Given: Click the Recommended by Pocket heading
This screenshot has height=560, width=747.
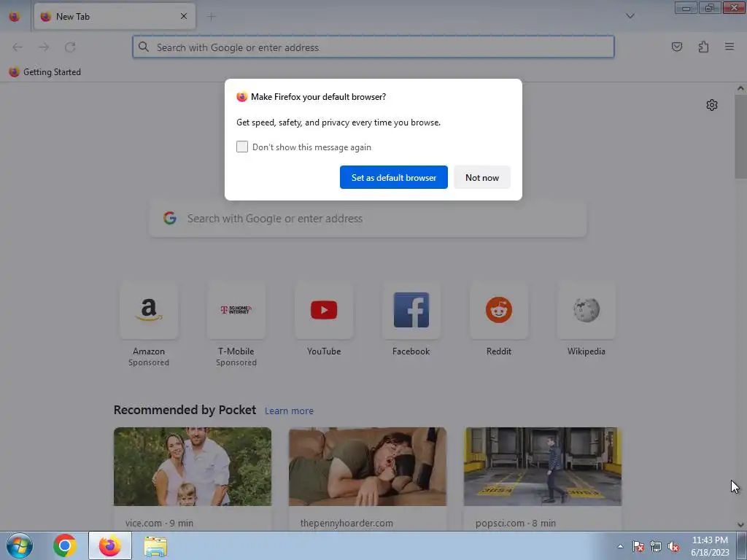Looking at the screenshot, I should 185,410.
